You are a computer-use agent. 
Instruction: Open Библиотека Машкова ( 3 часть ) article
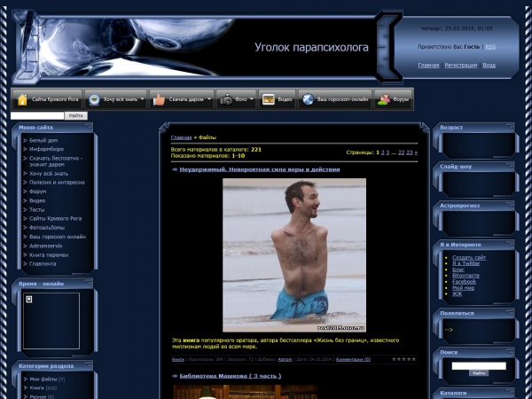pos(230,376)
